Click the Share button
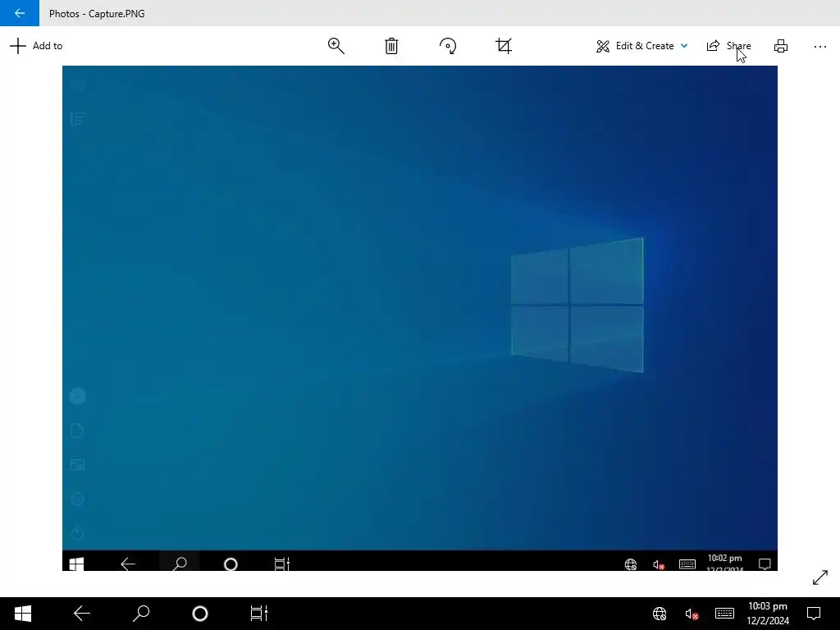The image size is (840, 630). pyautogui.click(x=728, y=46)
